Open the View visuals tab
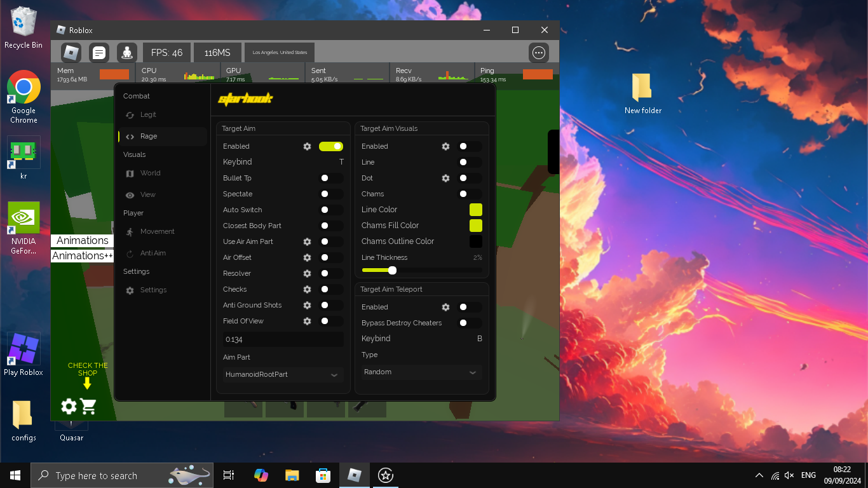Viewport: 868px width, 488px height. pos(163,195)
